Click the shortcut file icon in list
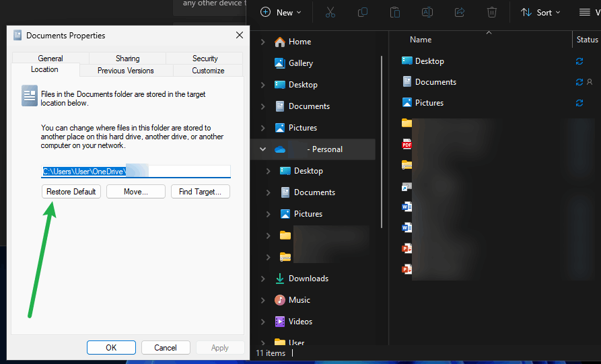This screenshot has width=601, height=364. point(406,186)
